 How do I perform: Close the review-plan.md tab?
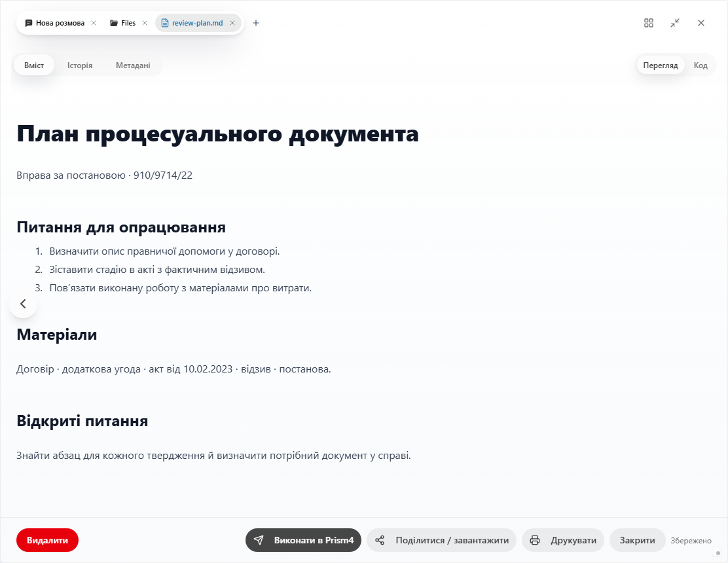232,23
